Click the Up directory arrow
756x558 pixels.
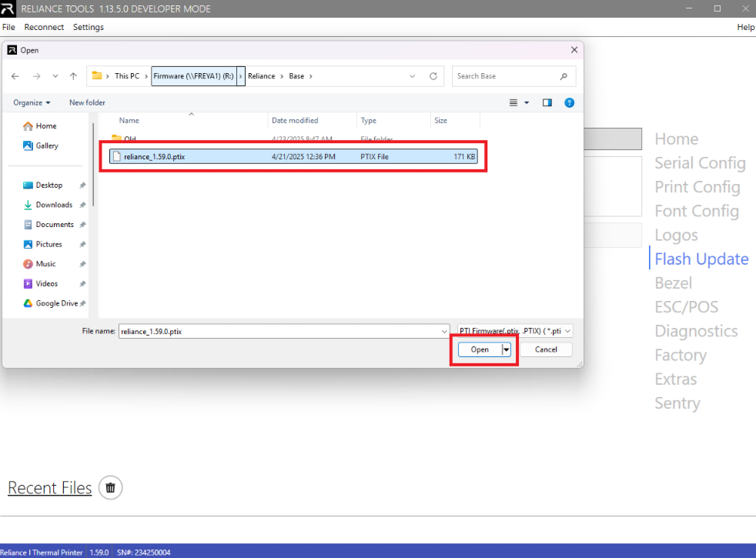point(73,76)
